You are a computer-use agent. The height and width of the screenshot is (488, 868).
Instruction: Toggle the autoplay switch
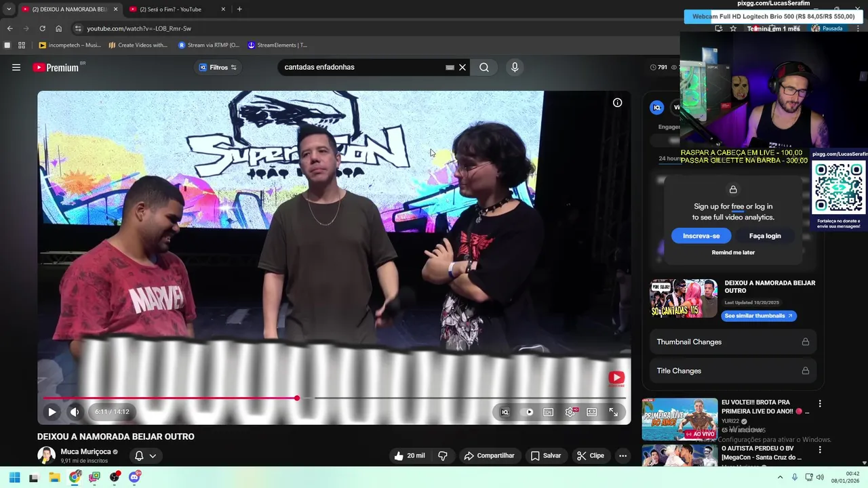[x=527, y=411]
